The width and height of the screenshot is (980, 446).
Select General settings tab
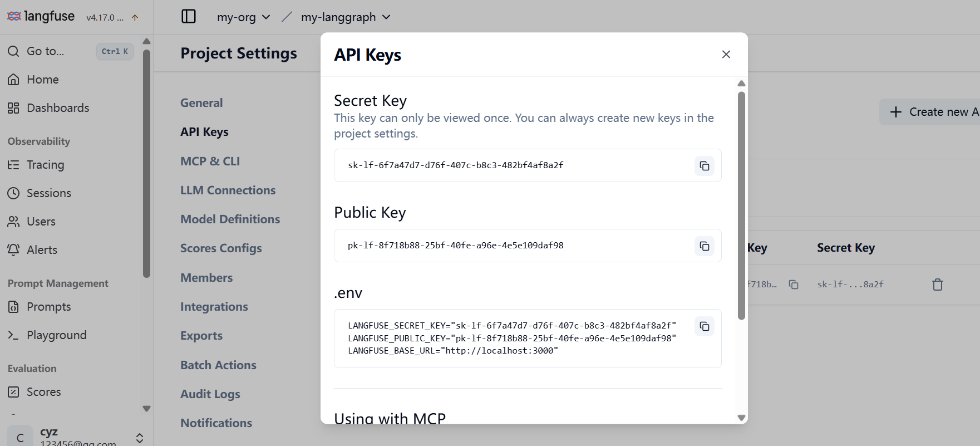tap(201, 103)
